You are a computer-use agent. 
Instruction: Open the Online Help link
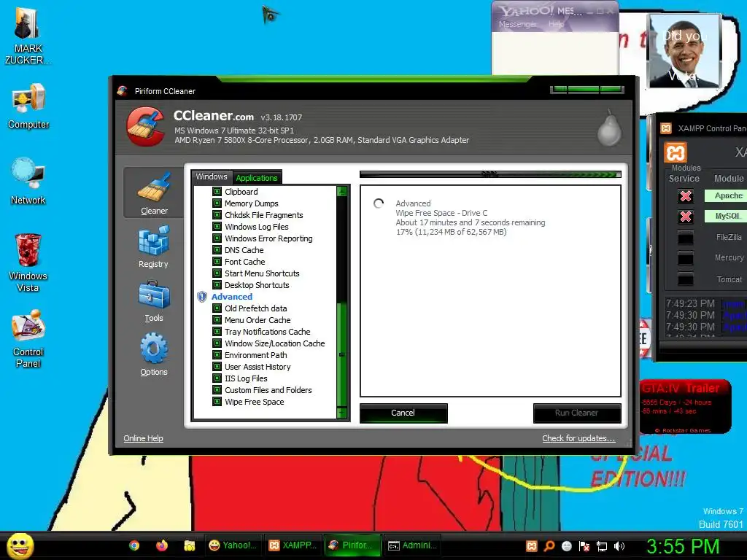(144, 438)
